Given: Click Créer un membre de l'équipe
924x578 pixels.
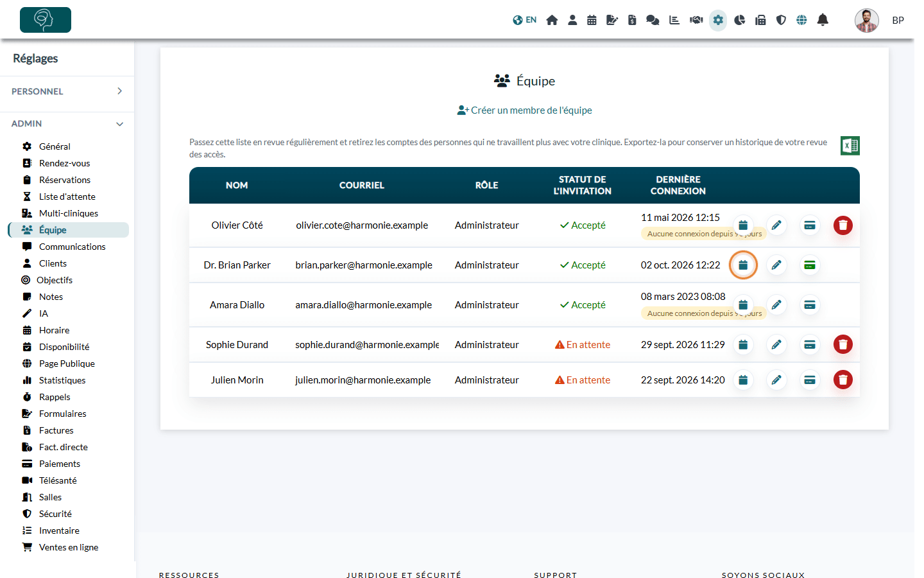Looking at the screenshot, I should (x=524, y=110).
